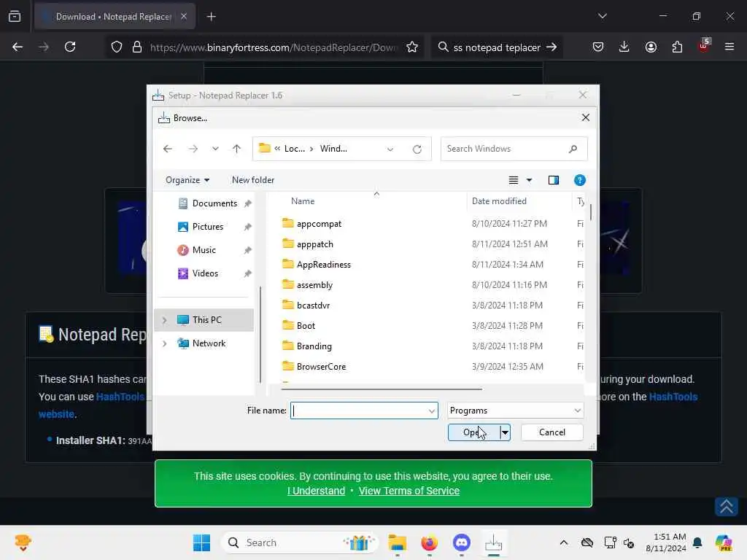Select Network in navigation pane

point(209,343)
